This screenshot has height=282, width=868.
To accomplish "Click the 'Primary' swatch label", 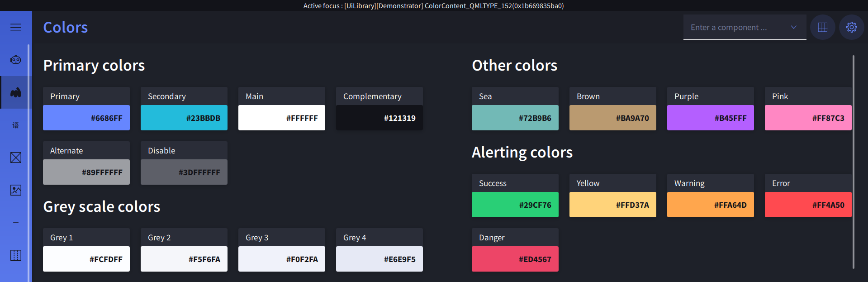I will pyautogui.click(x=65, y=96).
